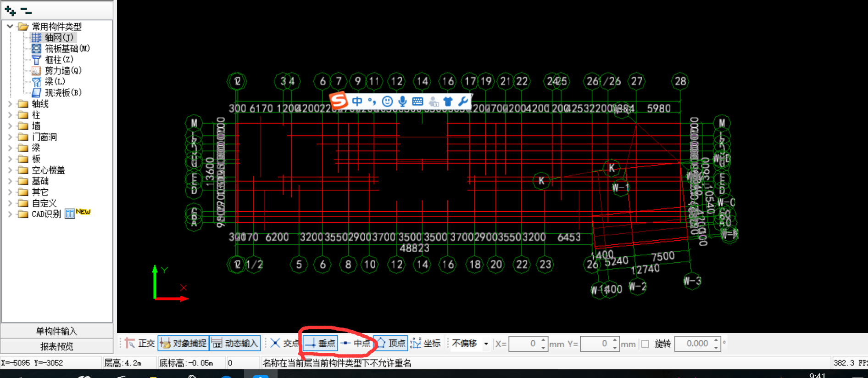Toggle 中点 midpoint snap
Image resolution: width=868 pixels, height=378 pixels.
point(356,344)
